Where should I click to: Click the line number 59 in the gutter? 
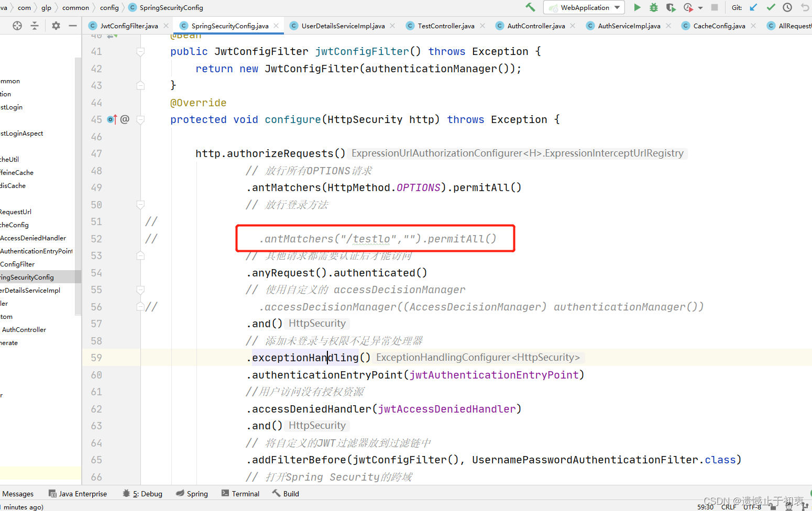pyautogui.click(x=96, y=358)
